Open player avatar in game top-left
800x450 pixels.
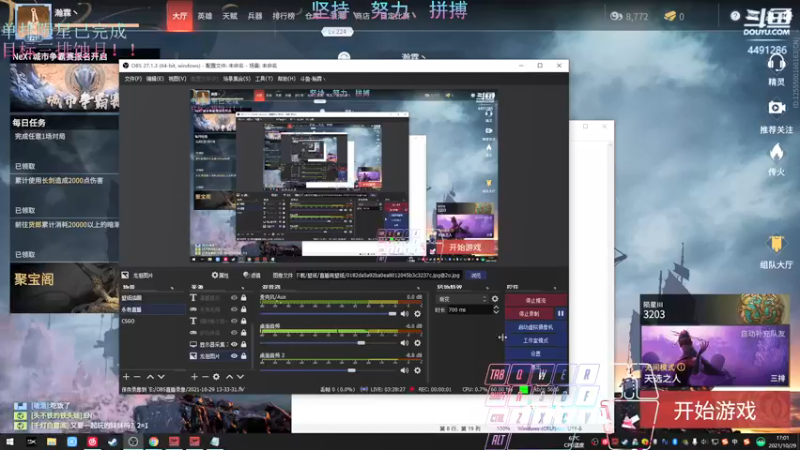click(x=33, y=21)
